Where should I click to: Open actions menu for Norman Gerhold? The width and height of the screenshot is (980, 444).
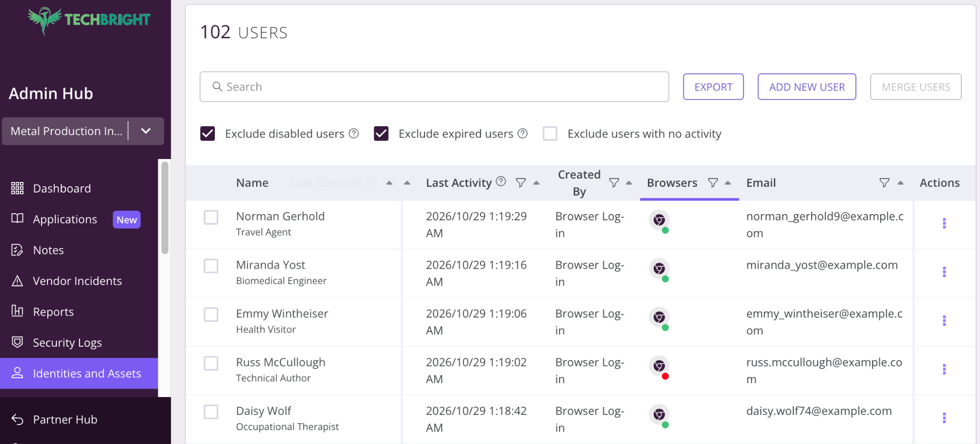[x=944, y=223]
